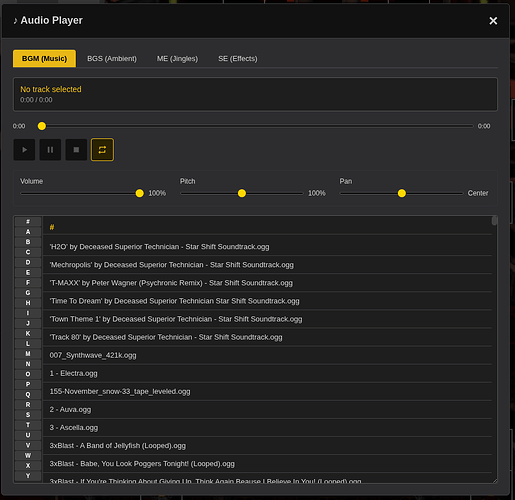Screen dimensions: 515x500
Task: Jump to letter T in index
Action: [x=28, y=425]
